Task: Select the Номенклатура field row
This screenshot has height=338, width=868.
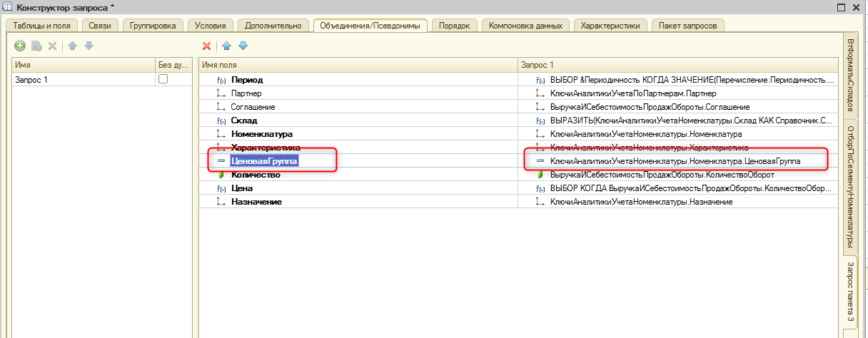Action: 262,134
